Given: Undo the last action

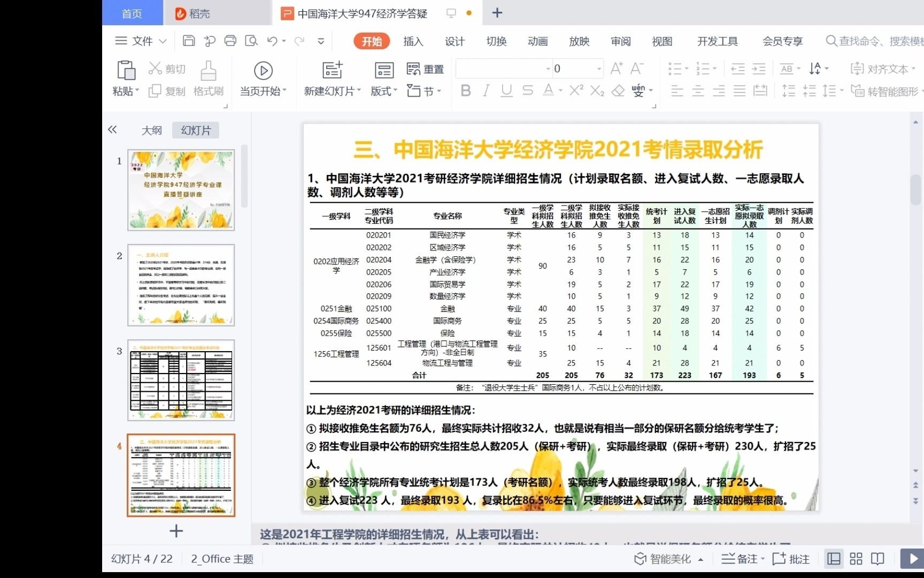Looking at the screenshot, I should (x=272, y=41).
